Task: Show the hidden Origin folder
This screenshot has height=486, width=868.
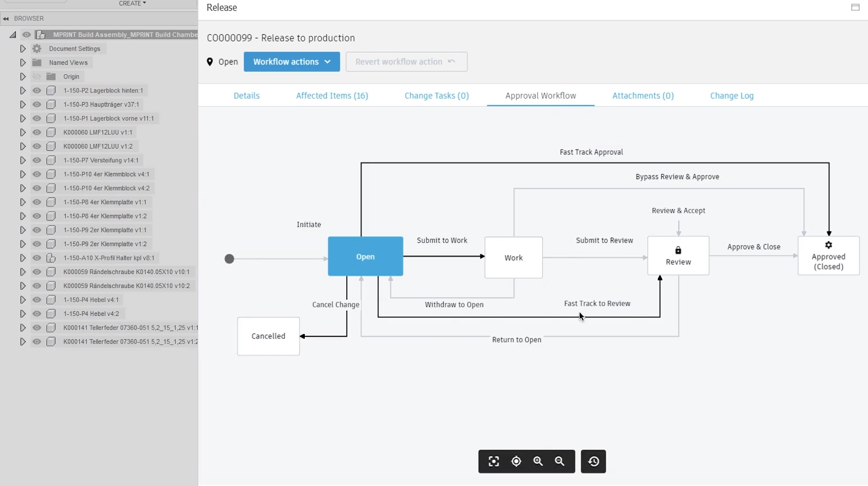Action: [x=37, y=77]
